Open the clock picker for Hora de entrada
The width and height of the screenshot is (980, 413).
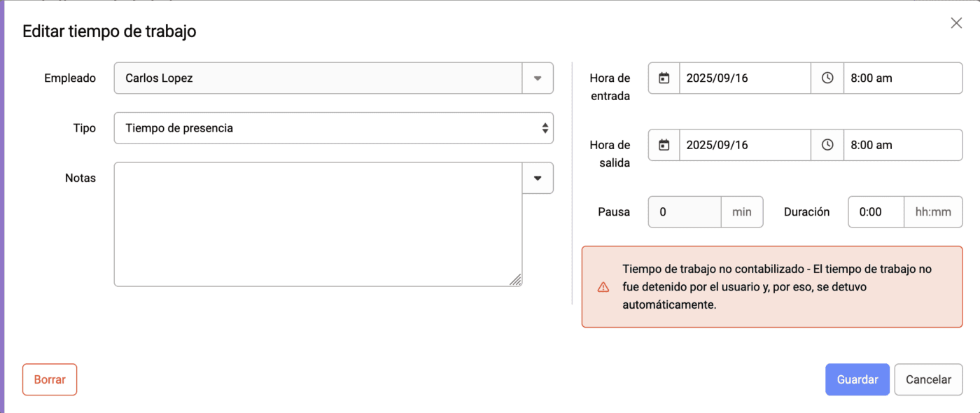click(x=827, y=78)
